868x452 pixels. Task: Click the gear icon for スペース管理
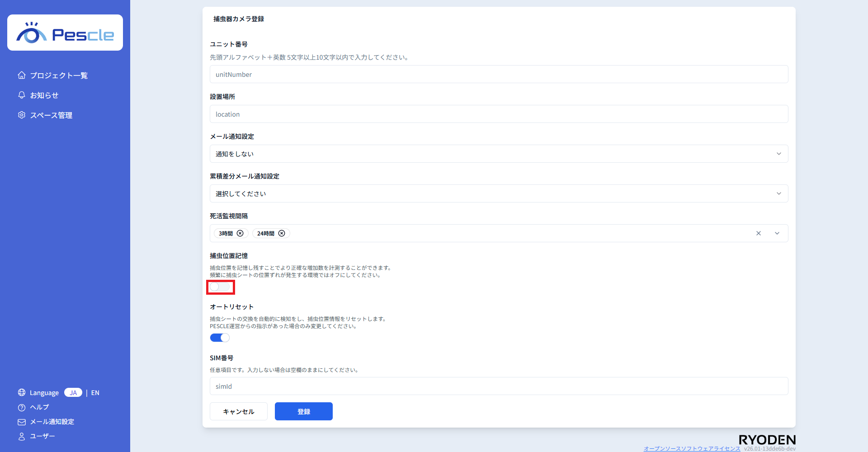coord(22,115)
